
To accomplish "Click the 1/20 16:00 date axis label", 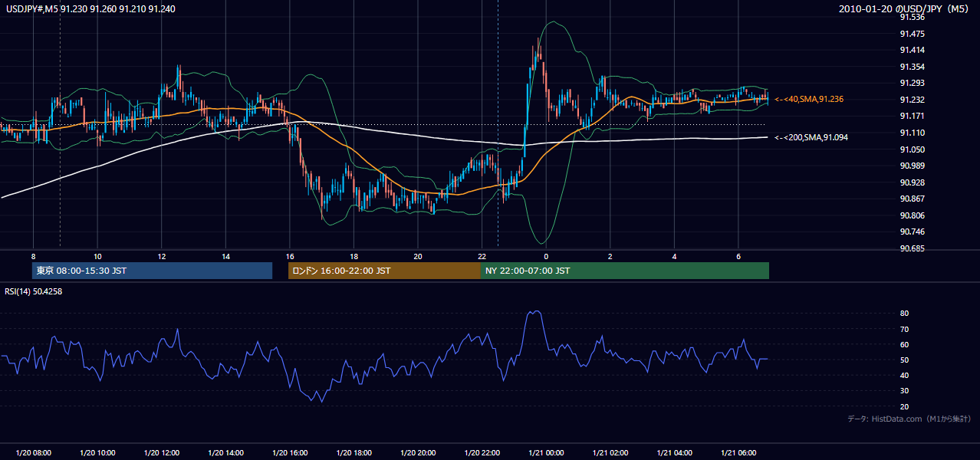I will [x=290, y=453].
